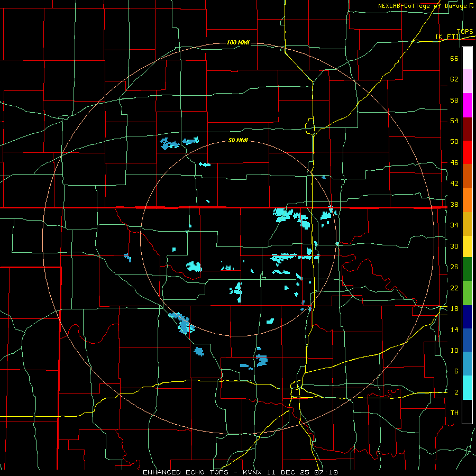
Task: Select the gold swatch in the scale
Action: [x=467, y=224]
